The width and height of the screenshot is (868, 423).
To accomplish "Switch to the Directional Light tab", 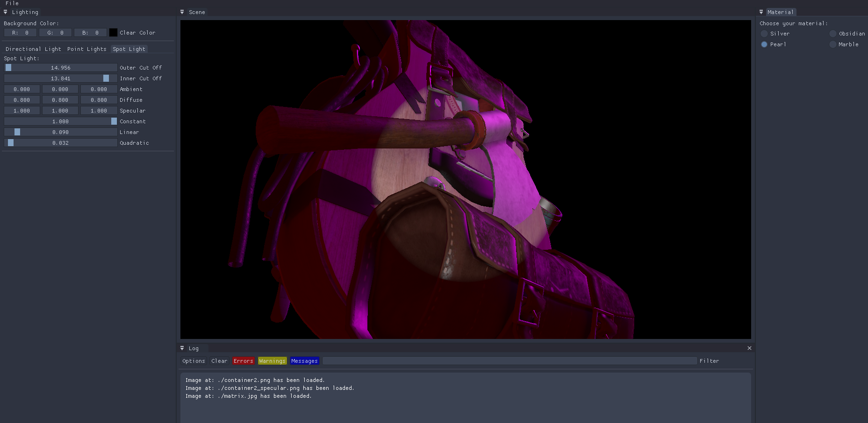I will pos(33,49).
